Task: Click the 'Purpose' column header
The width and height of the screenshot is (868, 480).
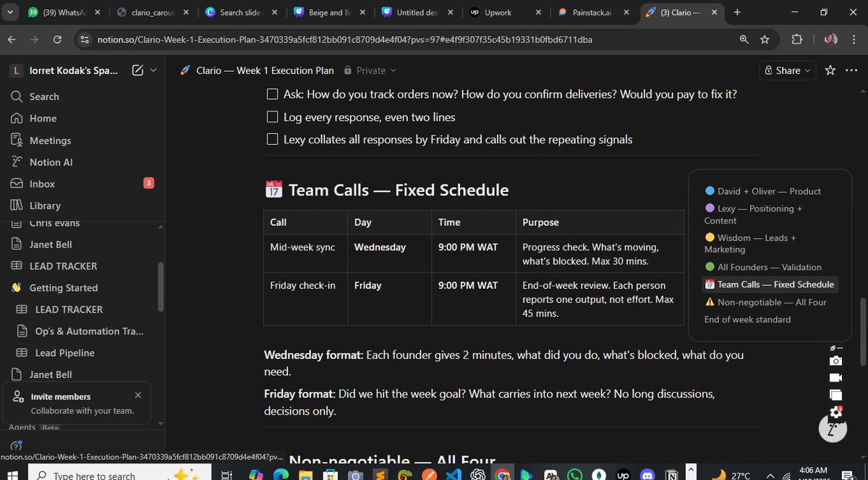Action: pos(600,222)
